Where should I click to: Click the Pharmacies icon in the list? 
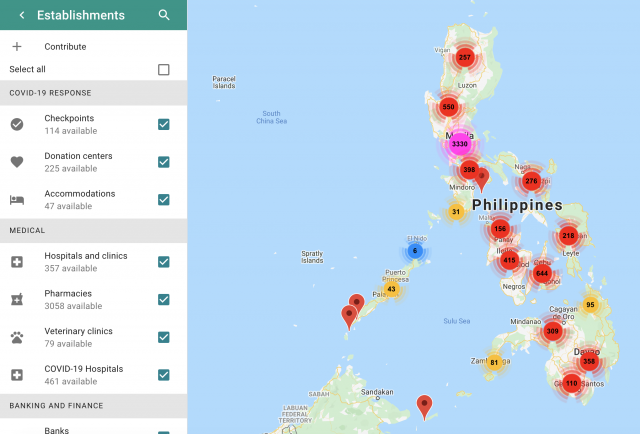[x=17, y=299]
